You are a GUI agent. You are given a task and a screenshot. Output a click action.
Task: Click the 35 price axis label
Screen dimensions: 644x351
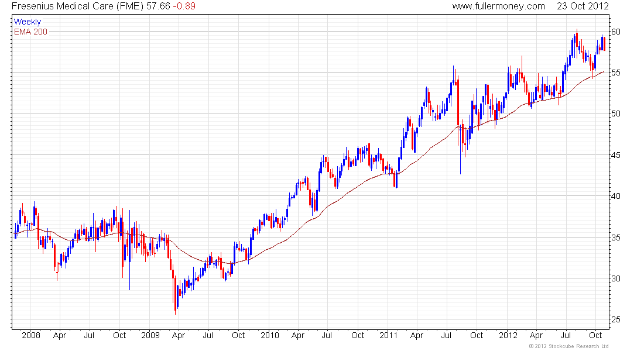pos(616,238)
